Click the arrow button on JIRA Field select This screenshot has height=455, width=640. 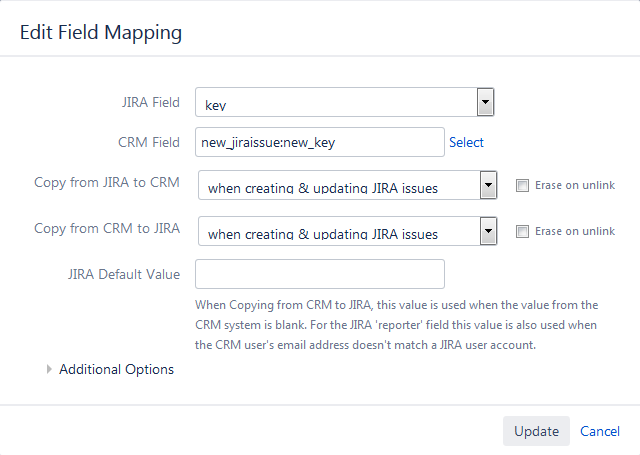(486, 103)
